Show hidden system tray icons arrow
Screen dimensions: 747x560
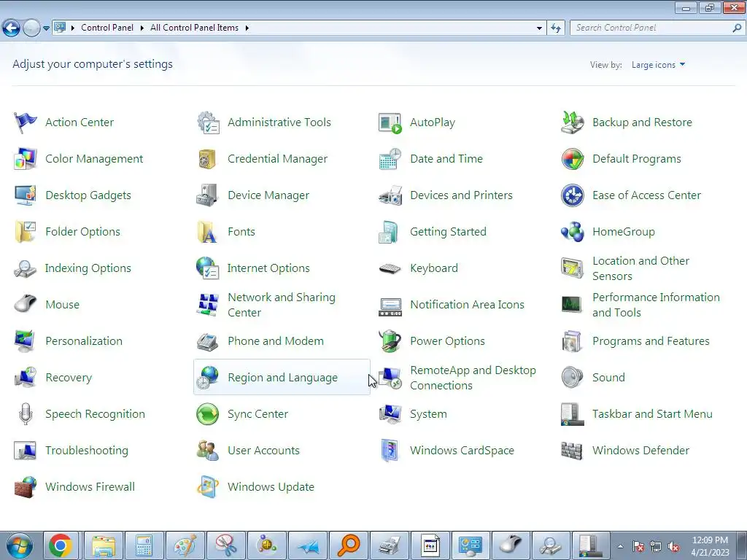coord(620,546)
